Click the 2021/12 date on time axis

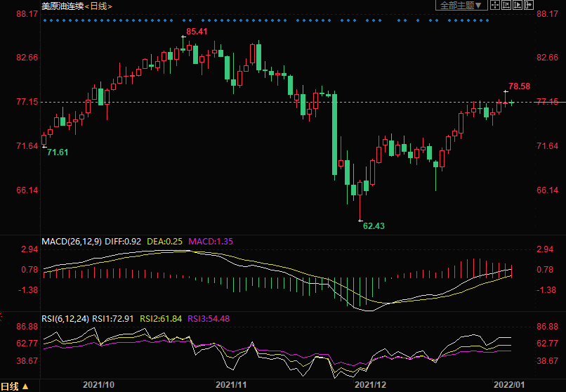point(371,385)
